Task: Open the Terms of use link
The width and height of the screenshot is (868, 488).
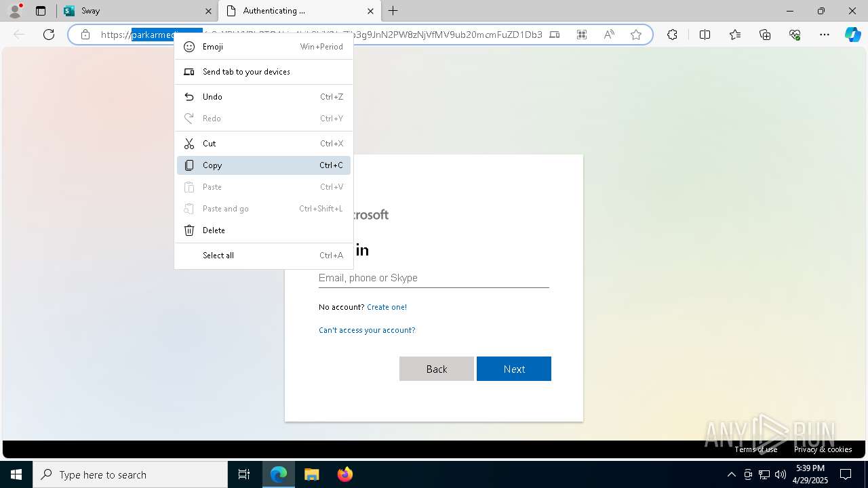Action: [x=756, y=449]
